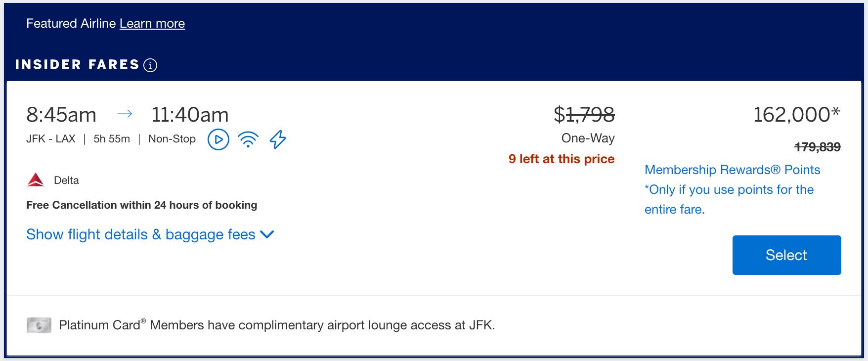Click the 8:45am departure time
The image size is (868, 361).
coord(62,114)
